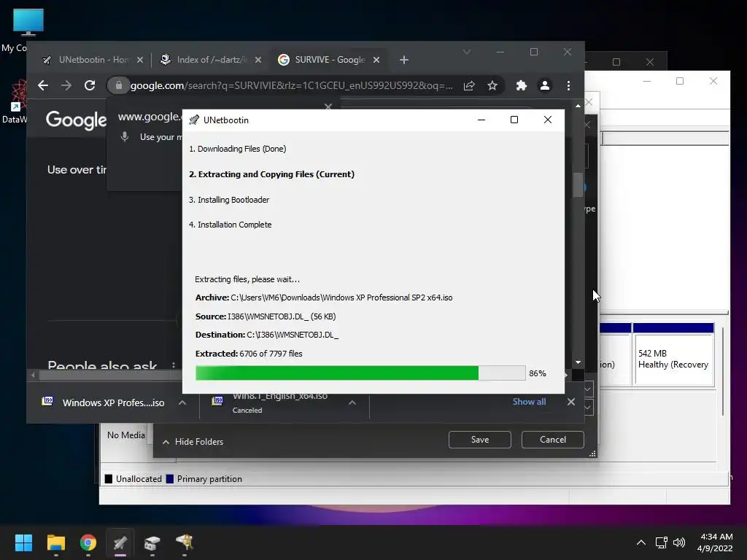The height and width of the screenshot is (560, 747).
Task: Click the Archive path text line
Action: coord(324,297)
